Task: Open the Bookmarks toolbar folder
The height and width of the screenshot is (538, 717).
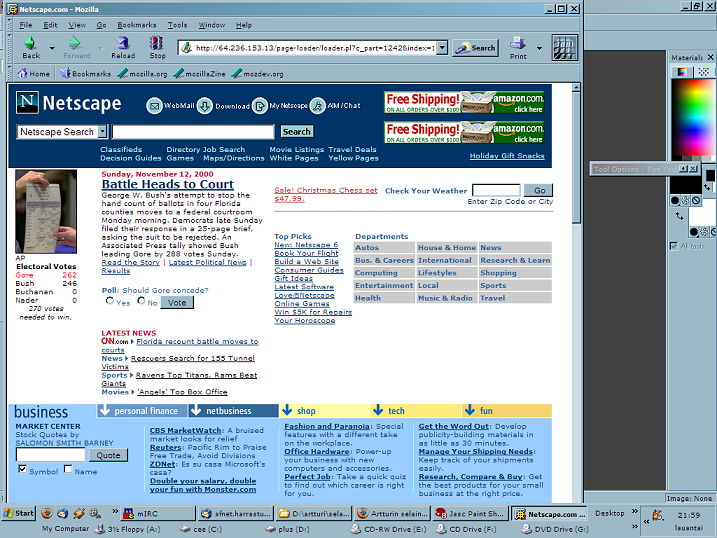Action: coord(86,74)
